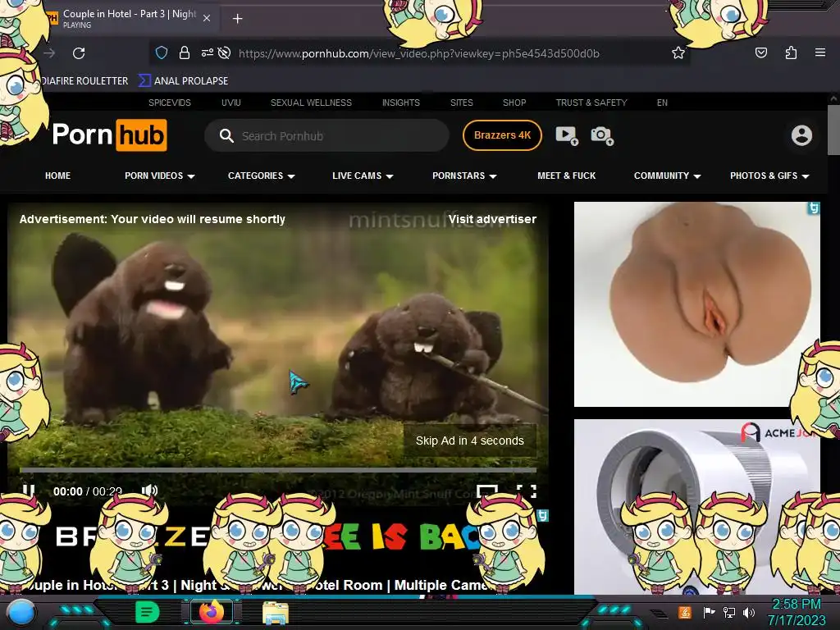Bookmark this page with the star
This screenshot has height=630, width=840.
click(x=678, y=52)
